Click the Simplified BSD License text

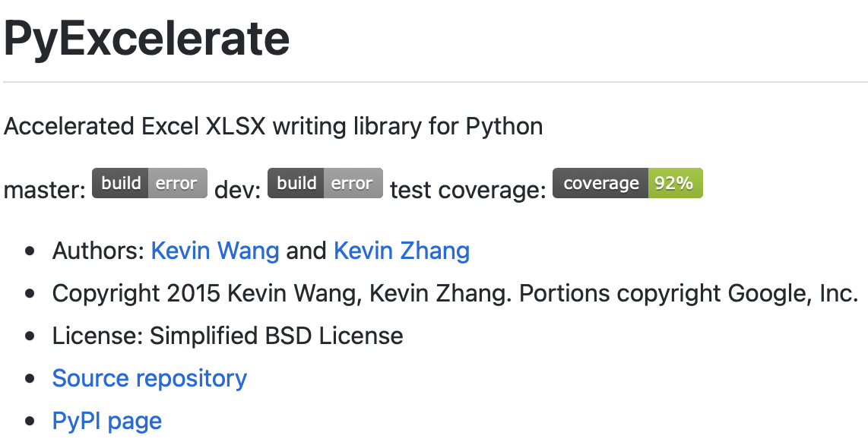click(x=276, y=336)
